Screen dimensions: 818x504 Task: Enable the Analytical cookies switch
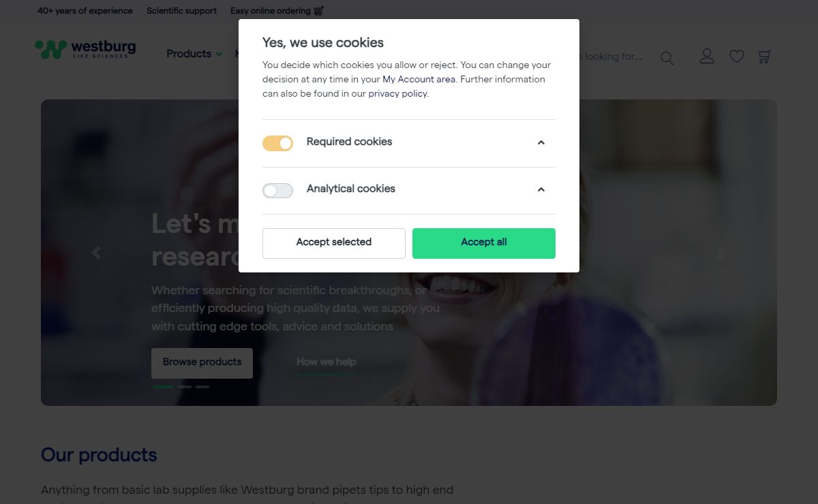pyautogui.click(x=277, y=191)
